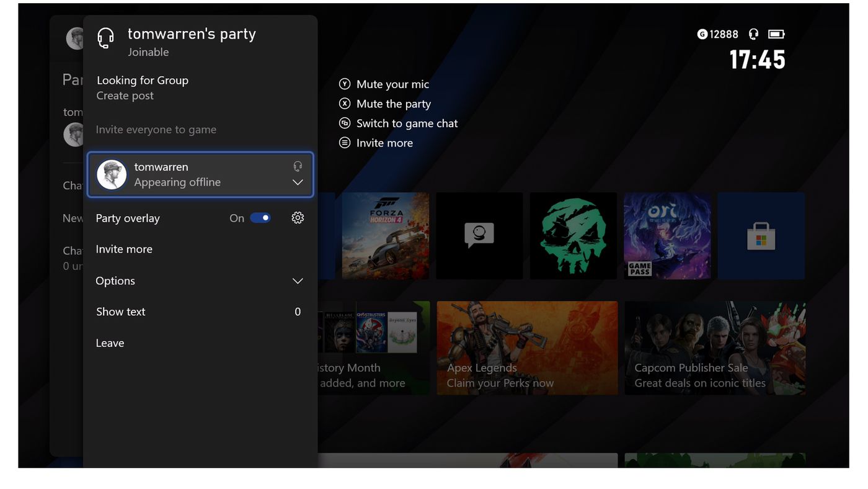
Task: Launch the Sea of Thieves skull tile
Action: click(x=573, y=236)
